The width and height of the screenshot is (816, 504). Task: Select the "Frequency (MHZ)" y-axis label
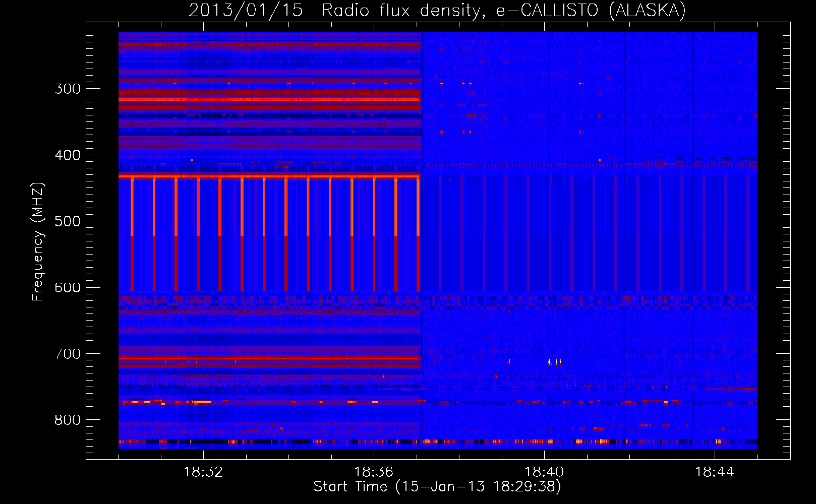(37, 241)
